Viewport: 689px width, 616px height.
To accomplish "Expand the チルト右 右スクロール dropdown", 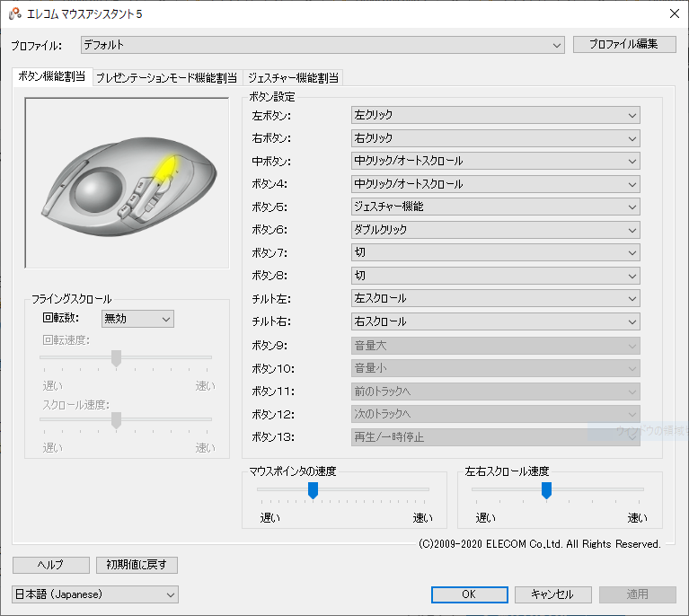I will (495, 321).
